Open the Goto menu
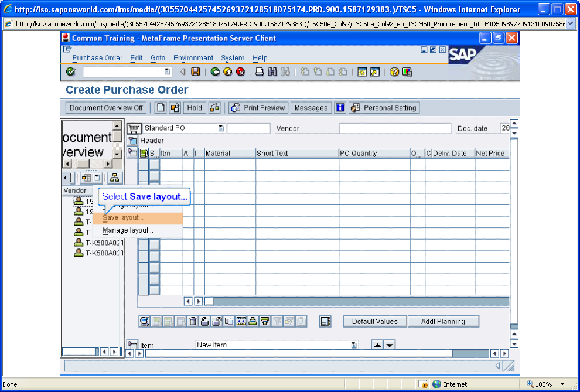 [158, 58]
